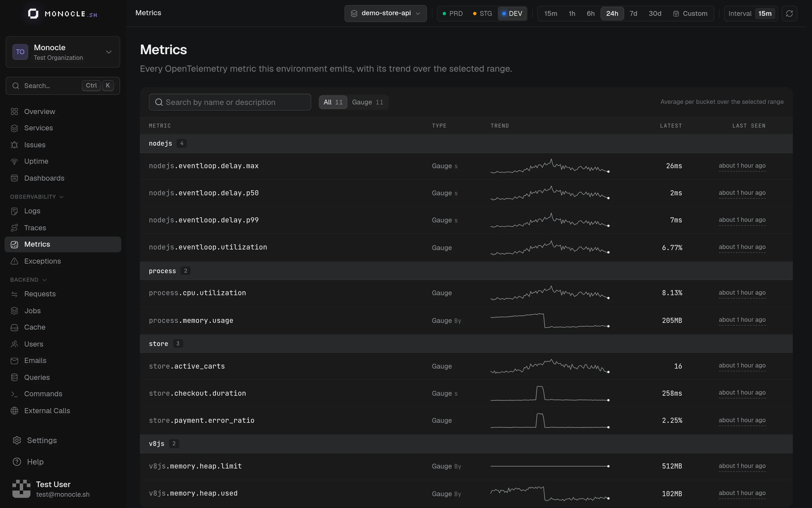This screenshot has height=508, width=812.
Task: Open the Dashboards icon
Action: coord(14,178)
